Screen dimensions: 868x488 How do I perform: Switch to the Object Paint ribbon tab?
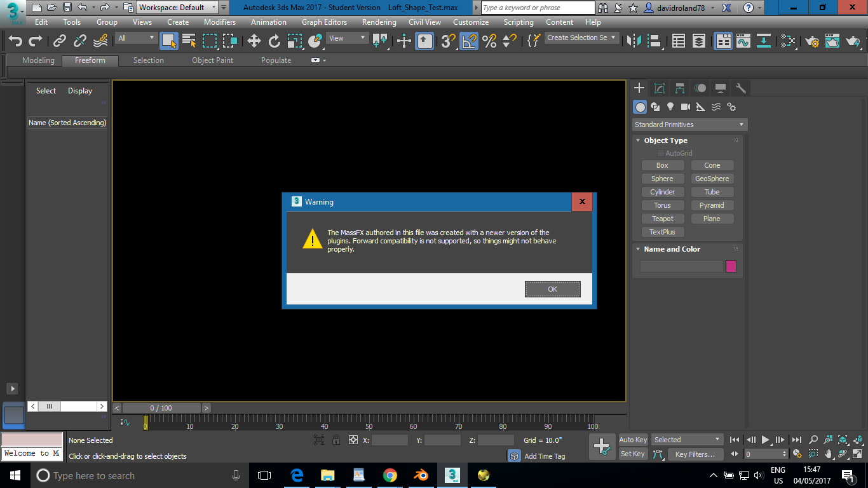pyautogui.click(x=213, y=60)
